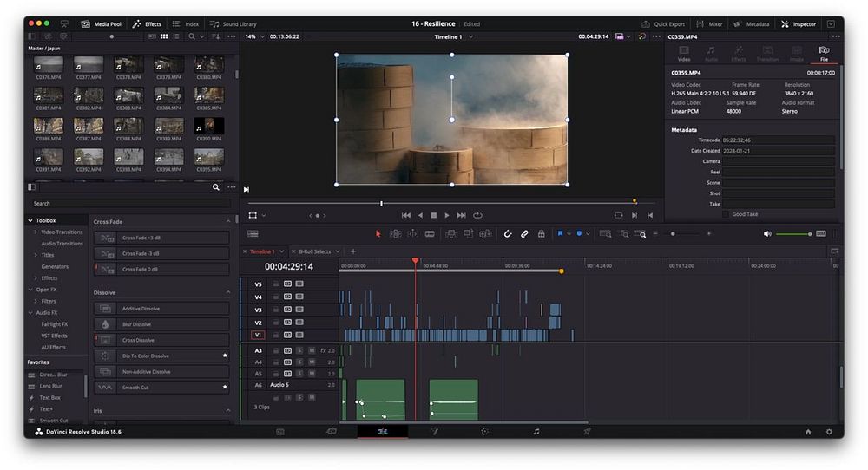Mute audio track A3

tap(311, 350)
